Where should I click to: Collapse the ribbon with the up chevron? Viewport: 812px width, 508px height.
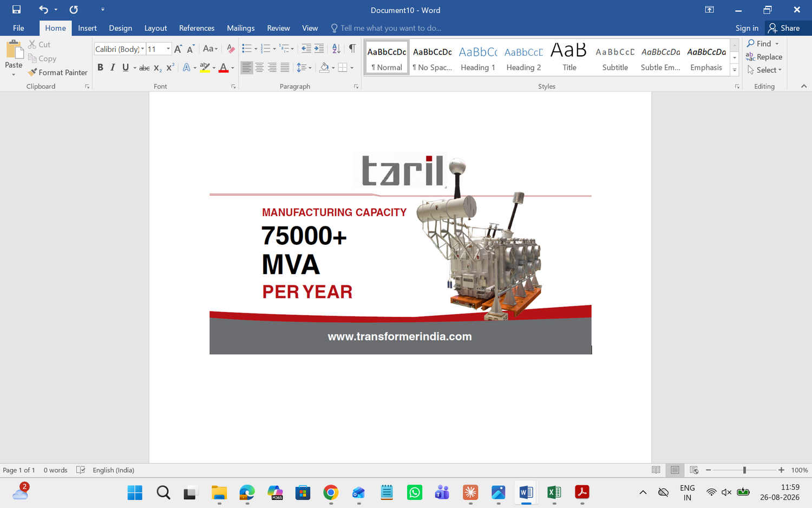click(804, 86)
